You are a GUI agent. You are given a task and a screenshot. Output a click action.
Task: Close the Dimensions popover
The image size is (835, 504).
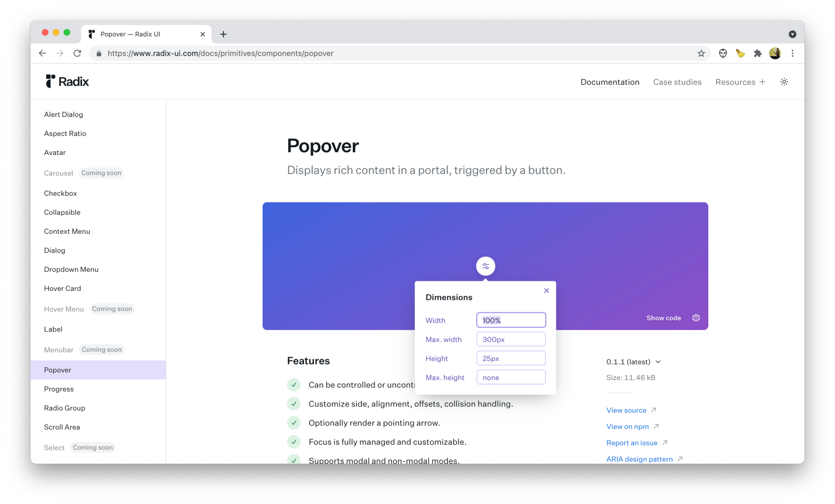(x=546, y=290)
